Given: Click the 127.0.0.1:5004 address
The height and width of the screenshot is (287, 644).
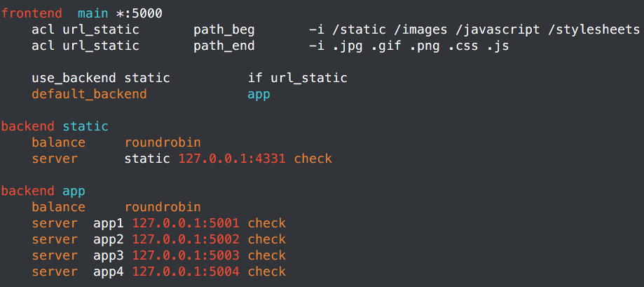Looking at the screenshot, I should [x=186, y=272].
